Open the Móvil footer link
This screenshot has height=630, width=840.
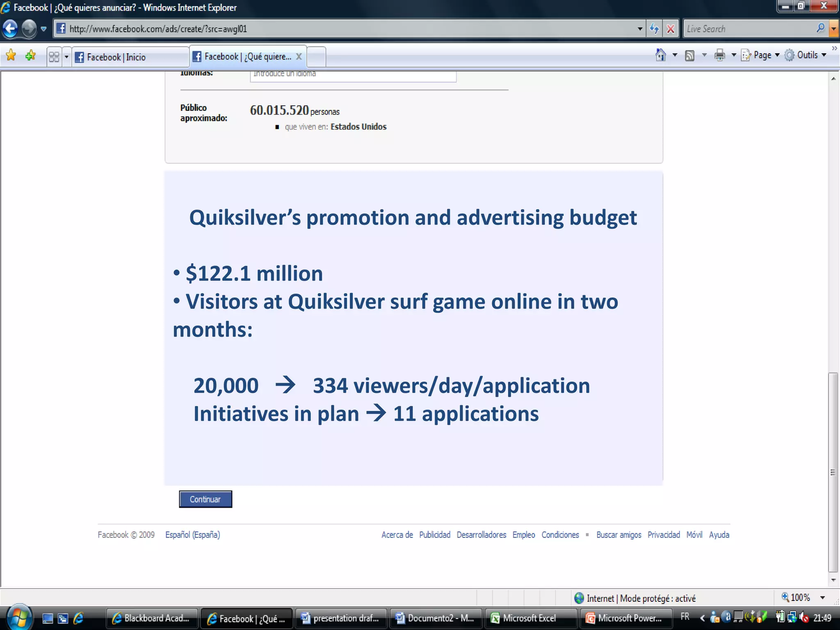coord(694,535)
